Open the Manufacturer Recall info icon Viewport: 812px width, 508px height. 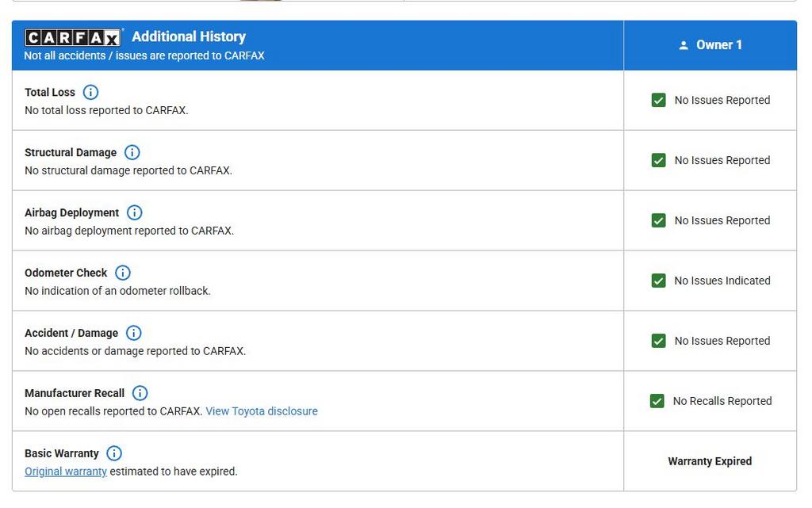pyautogui.click(x=140, y=393)
